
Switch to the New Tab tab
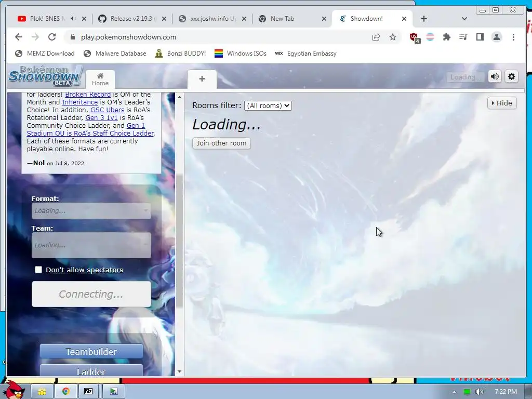click(282, 19)
